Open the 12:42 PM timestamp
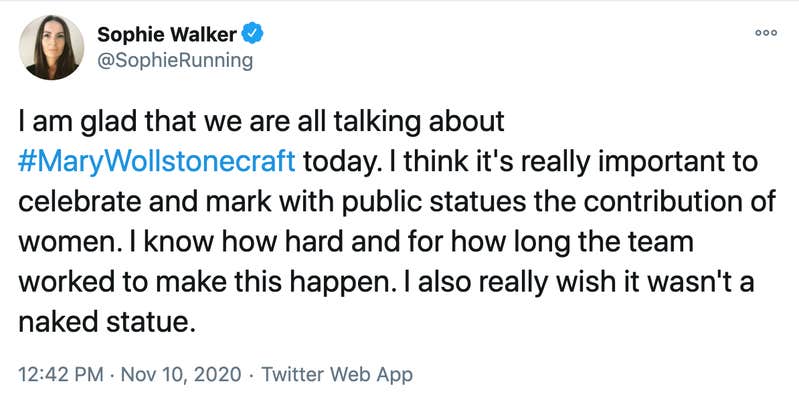Screen dimensions: 799x400 click(61, 375)
